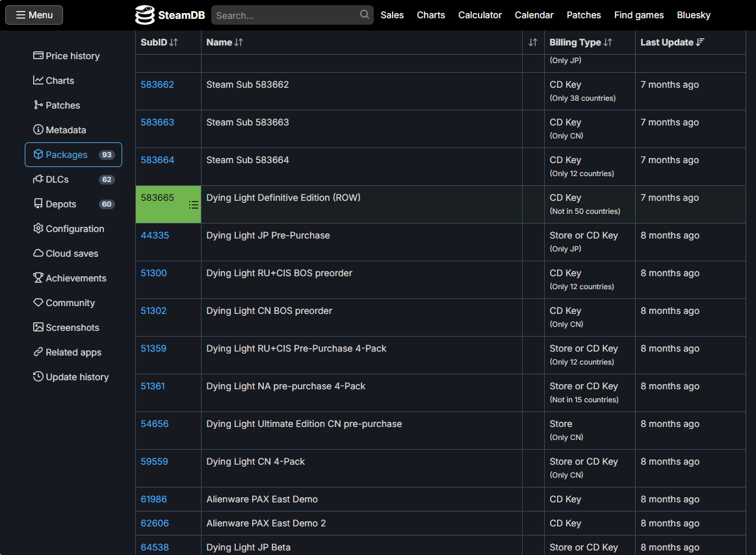
Task: Select text 'Steam Sub 583662'
Action: pos(247,84)
